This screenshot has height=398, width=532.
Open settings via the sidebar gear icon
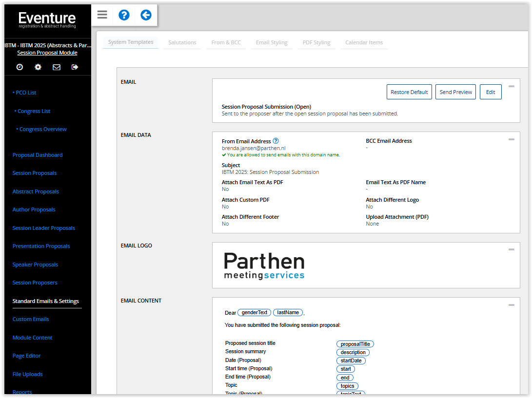38,67
